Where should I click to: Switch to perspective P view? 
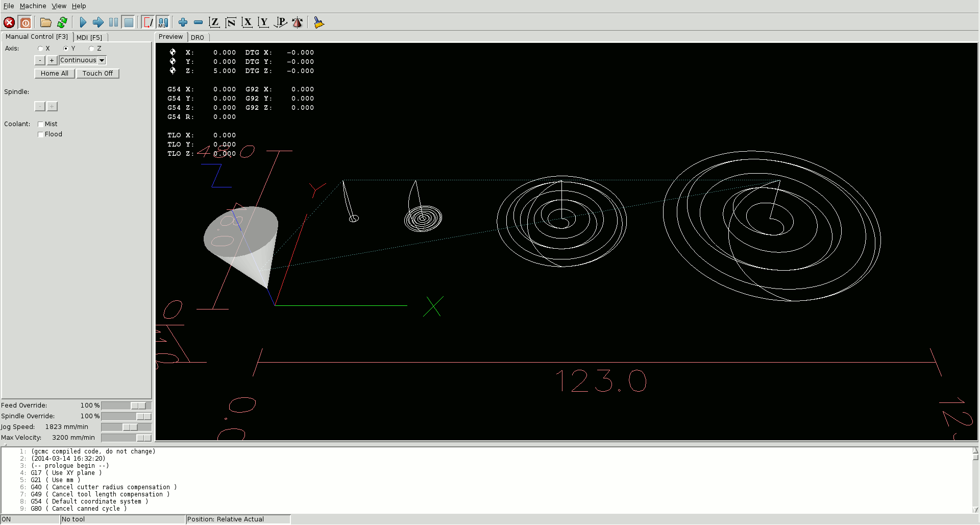[280, 22]
